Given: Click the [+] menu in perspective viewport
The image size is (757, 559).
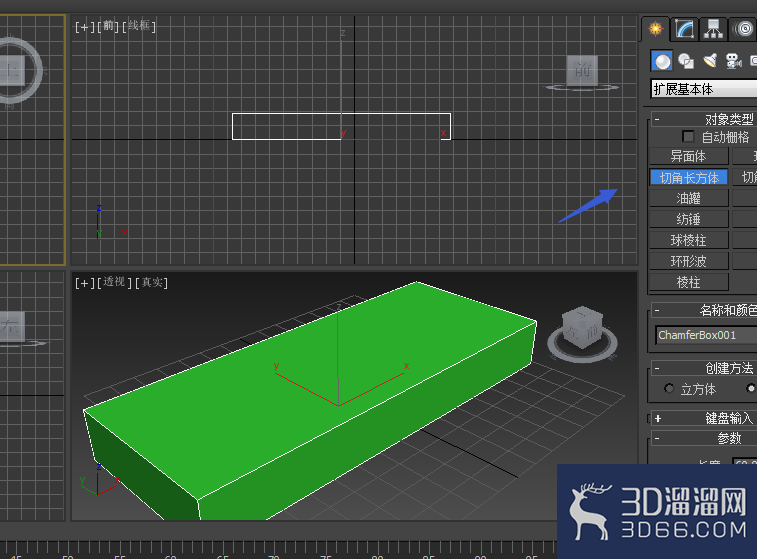Looking at the screenshot, I should coord(84,283).
